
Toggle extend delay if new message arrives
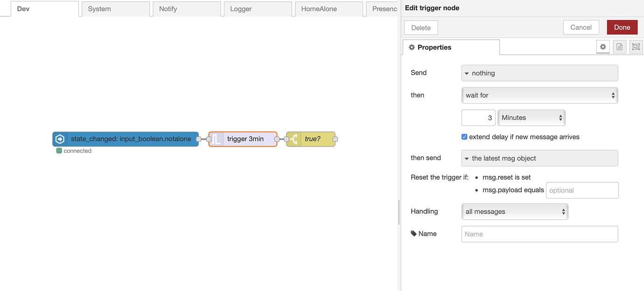[464, 137]
